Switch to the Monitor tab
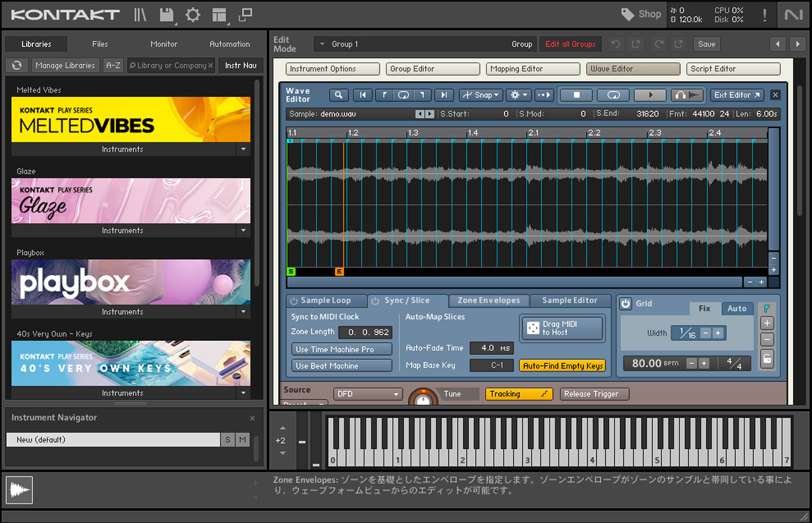 tap(164, 44)
